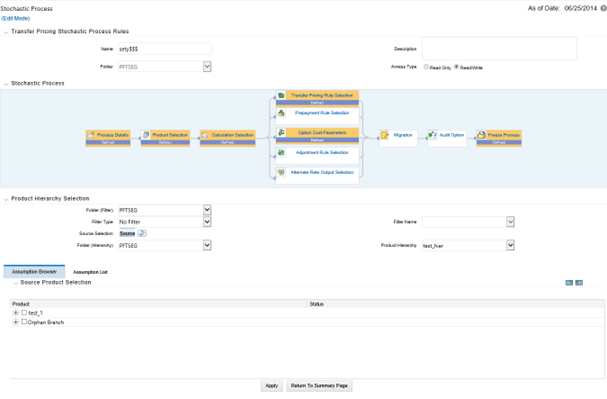Switch to the Assumption List tab
Image resolution: width=607 pixels, height=399 pixels.
[90, 272]
